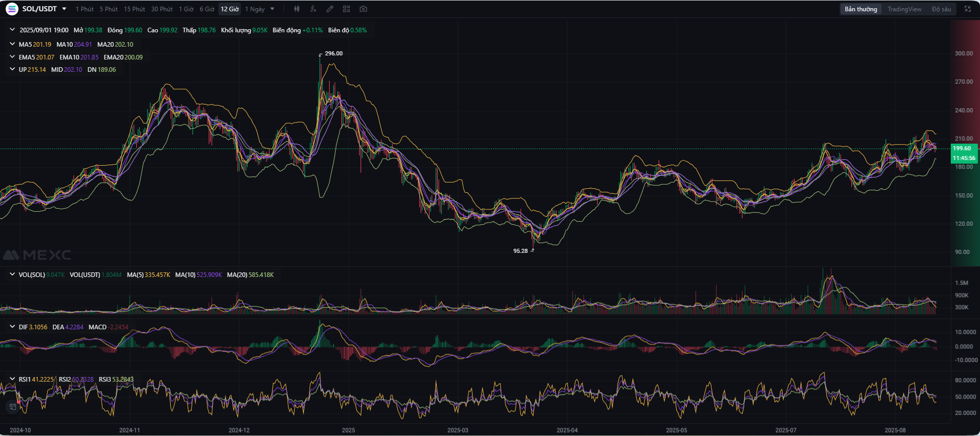Click the MA5 201.19 legend value
The image size is (980, 436).
tap(35, 45)
